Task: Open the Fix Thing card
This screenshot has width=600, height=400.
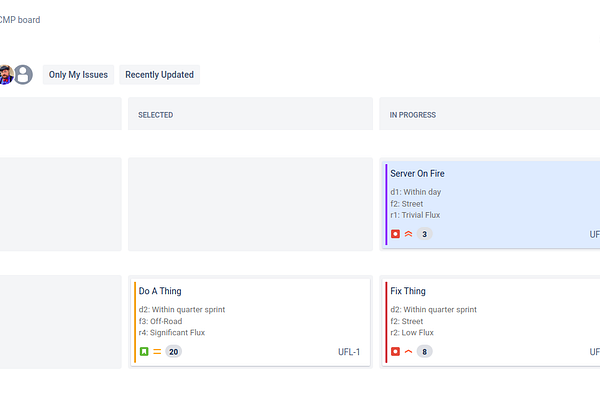Action: coord(491,322)
